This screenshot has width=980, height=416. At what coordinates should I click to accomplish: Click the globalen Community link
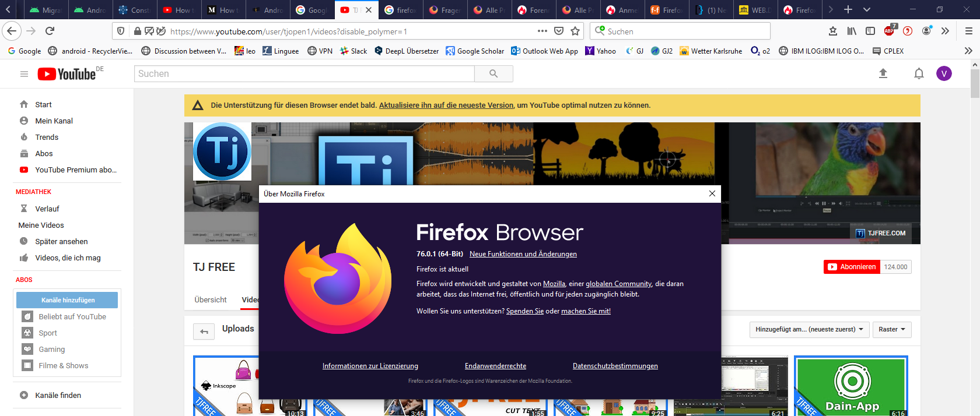click(618, 284)
